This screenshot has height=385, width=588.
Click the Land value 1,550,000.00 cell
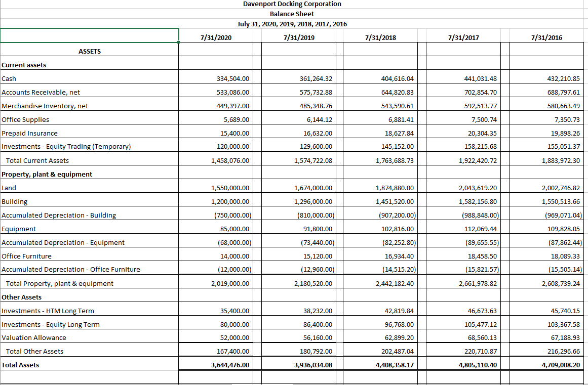216,188
